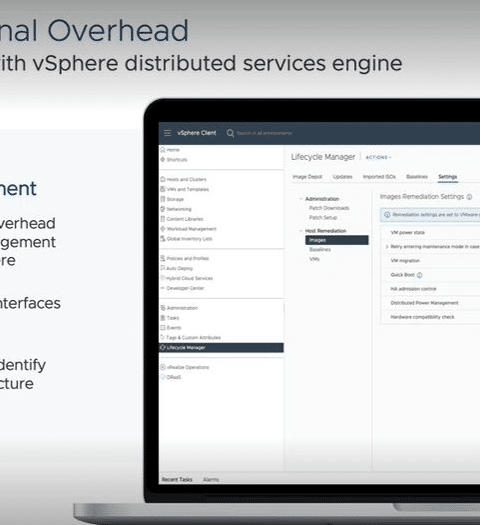Click the VM power state setting row
Screen dimensions: 480x525
430,233
